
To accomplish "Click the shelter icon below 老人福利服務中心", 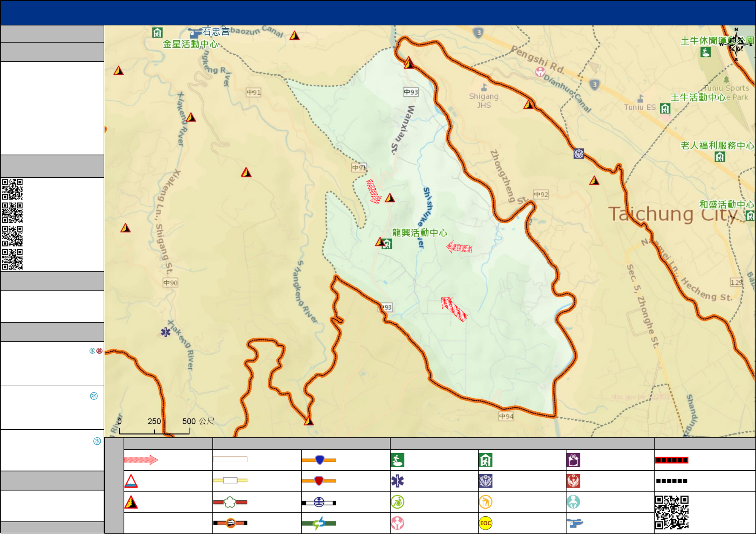I will (720, 157).
